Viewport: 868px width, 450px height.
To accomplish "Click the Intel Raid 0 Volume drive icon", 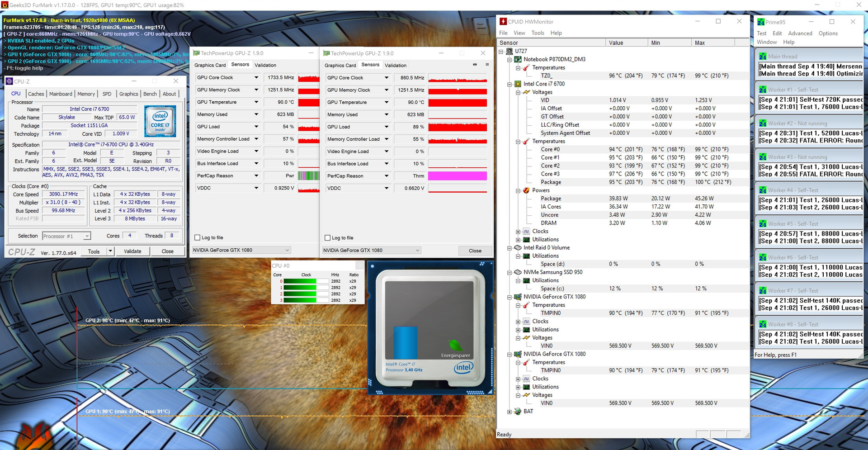I will 518,248.
